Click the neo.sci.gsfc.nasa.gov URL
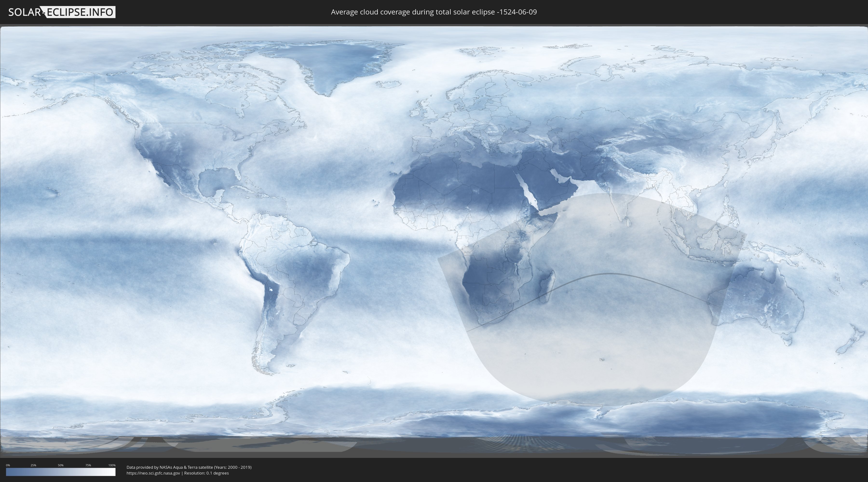 [153, 473]
